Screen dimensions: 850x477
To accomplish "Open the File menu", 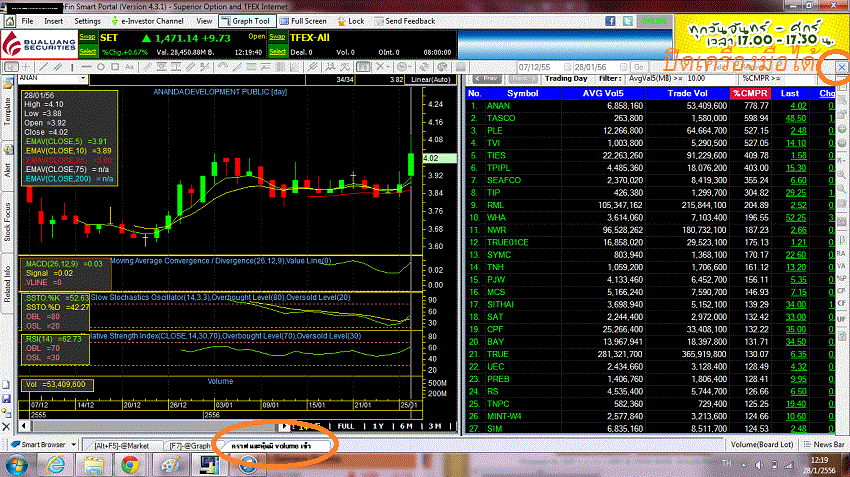I will 27,21.
